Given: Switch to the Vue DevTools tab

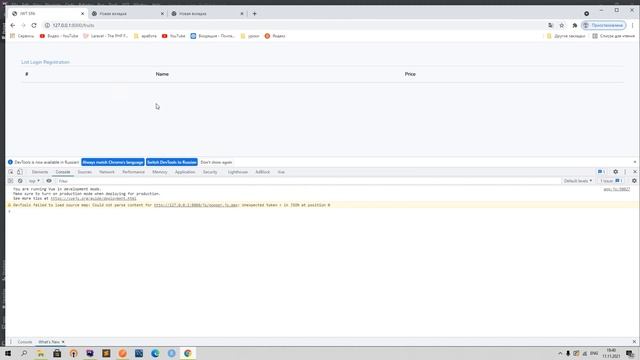Looking at the screenshot, I should pyautogui.click(x=281, y=172).
